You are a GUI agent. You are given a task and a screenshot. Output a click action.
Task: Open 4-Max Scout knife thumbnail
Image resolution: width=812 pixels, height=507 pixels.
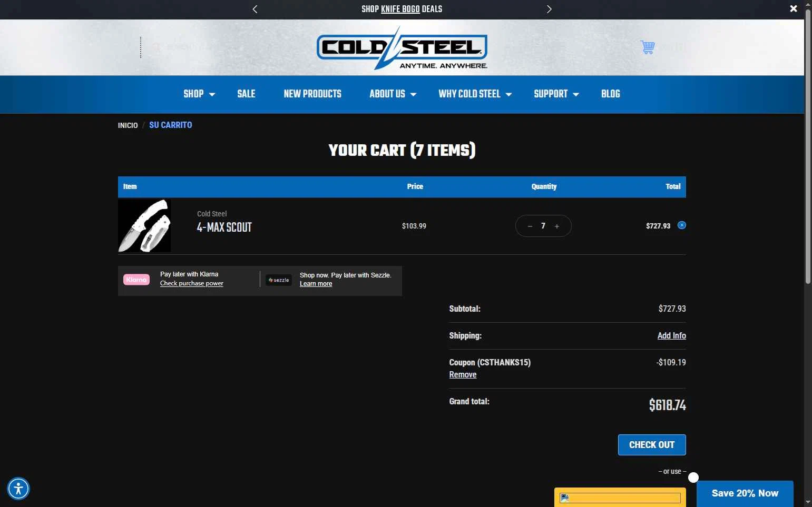(144, 225)
